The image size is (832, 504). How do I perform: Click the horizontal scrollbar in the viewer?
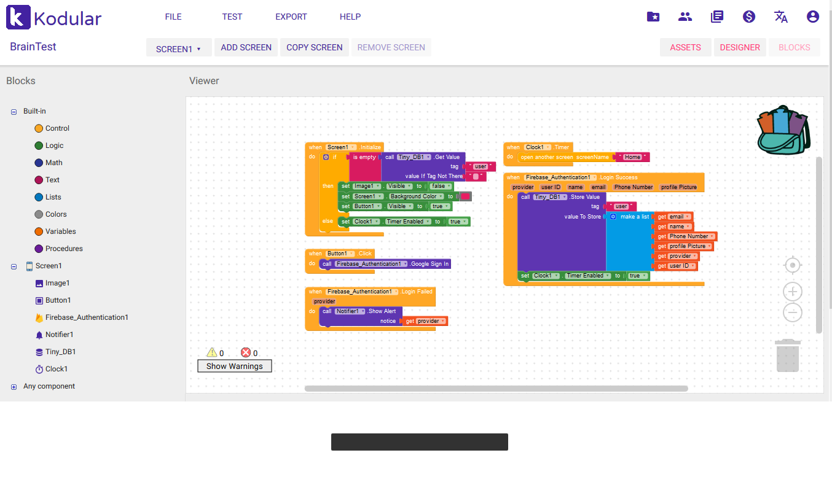(x=496, y=389)
